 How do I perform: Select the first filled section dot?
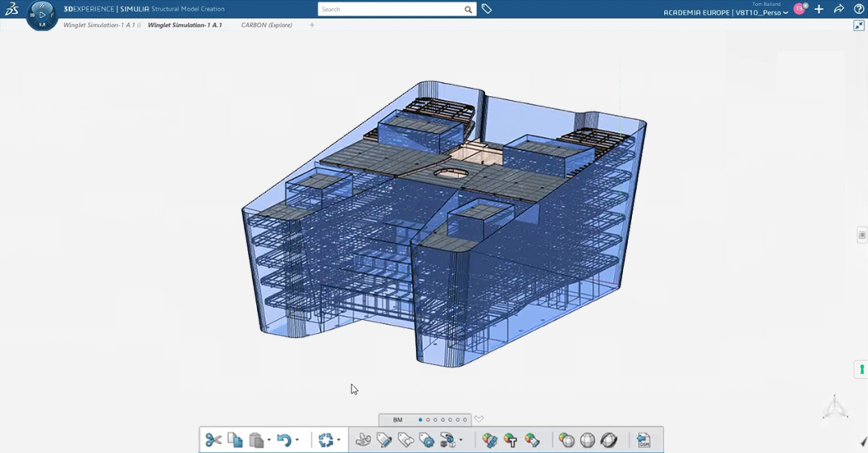420,420
